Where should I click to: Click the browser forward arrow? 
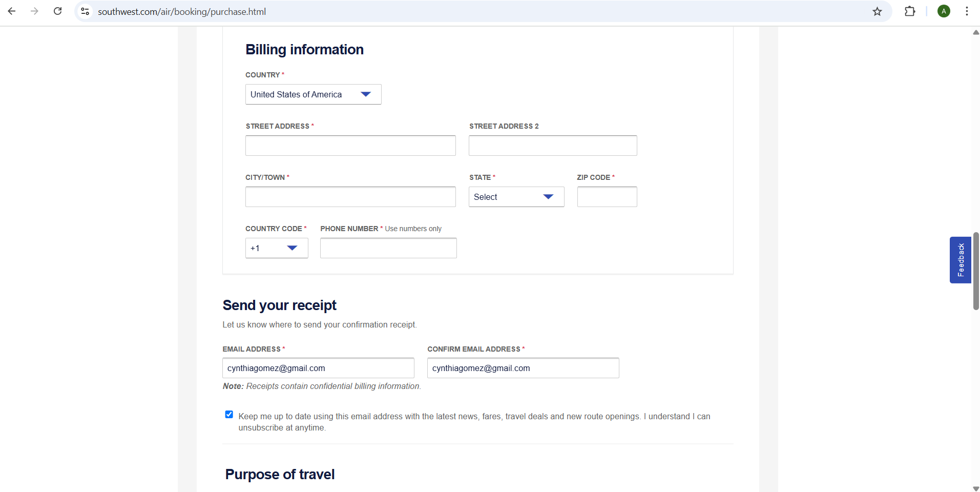tap(34, 11)
